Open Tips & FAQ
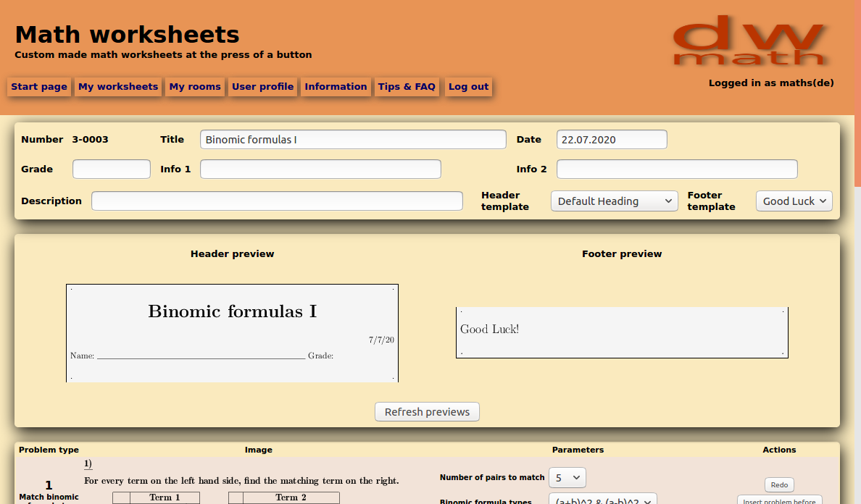The image size is (861, 504). pos(407,86)
